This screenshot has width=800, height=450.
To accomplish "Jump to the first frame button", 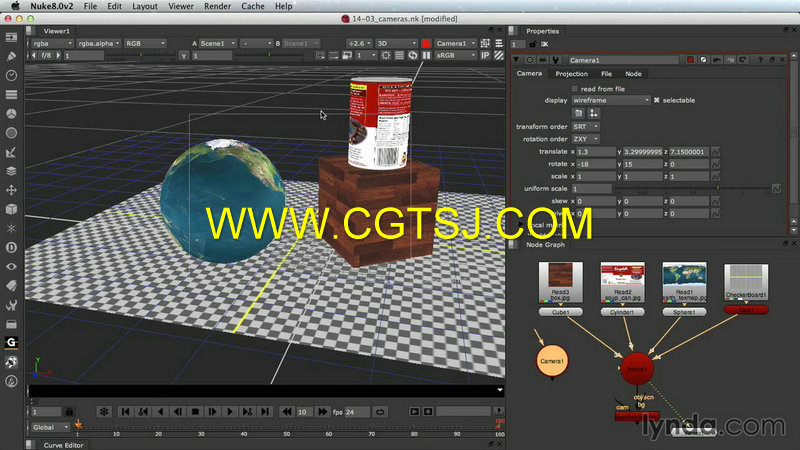I will 126,412.
